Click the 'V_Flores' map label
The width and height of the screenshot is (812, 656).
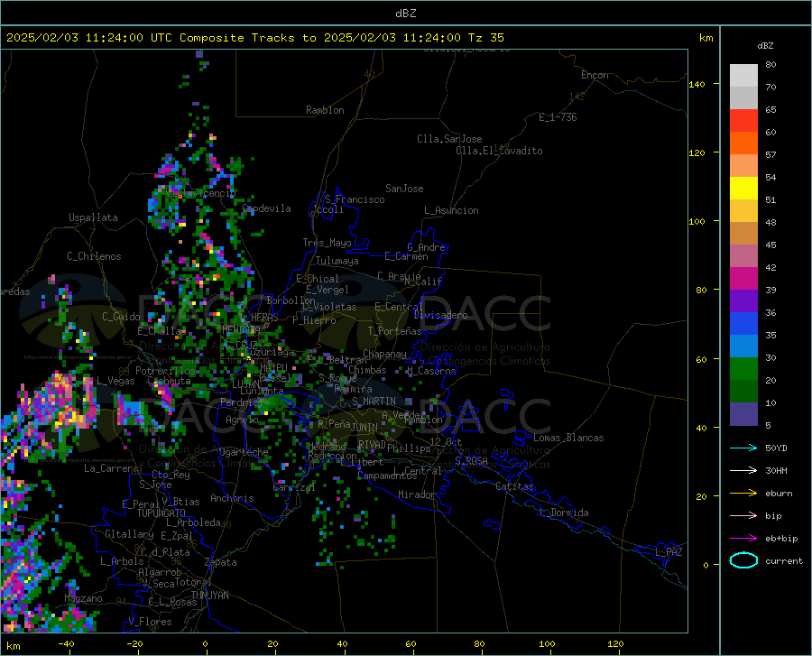click(x=150, y=622)
